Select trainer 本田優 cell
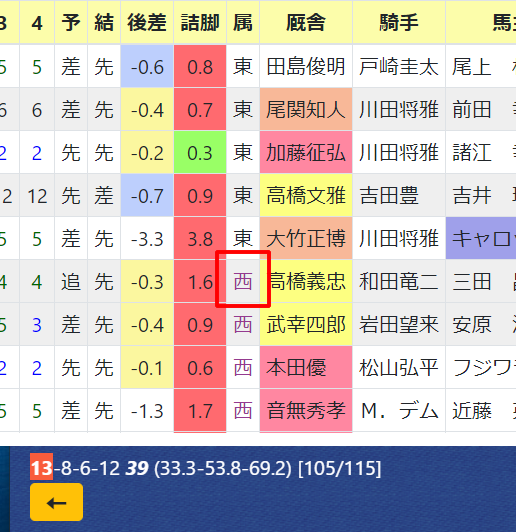The width and height of the screenshot is (516, 532). (306, 368)
